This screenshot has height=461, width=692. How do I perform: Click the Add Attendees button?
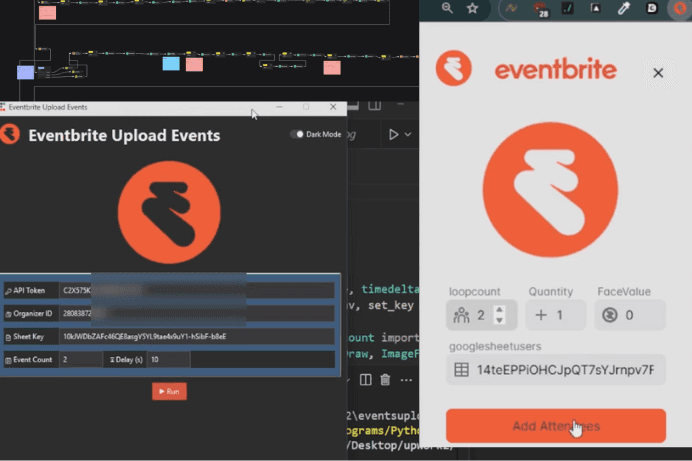click(556, 426)
